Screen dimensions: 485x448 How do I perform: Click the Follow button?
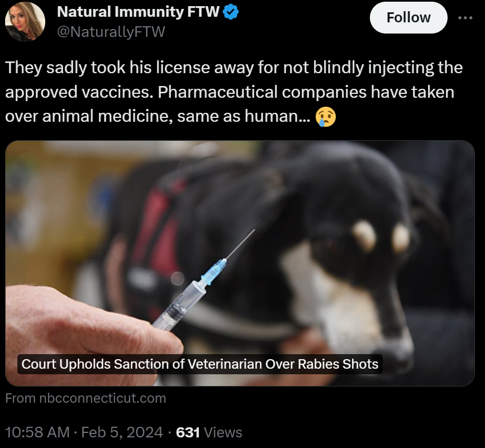coord(408,18)
